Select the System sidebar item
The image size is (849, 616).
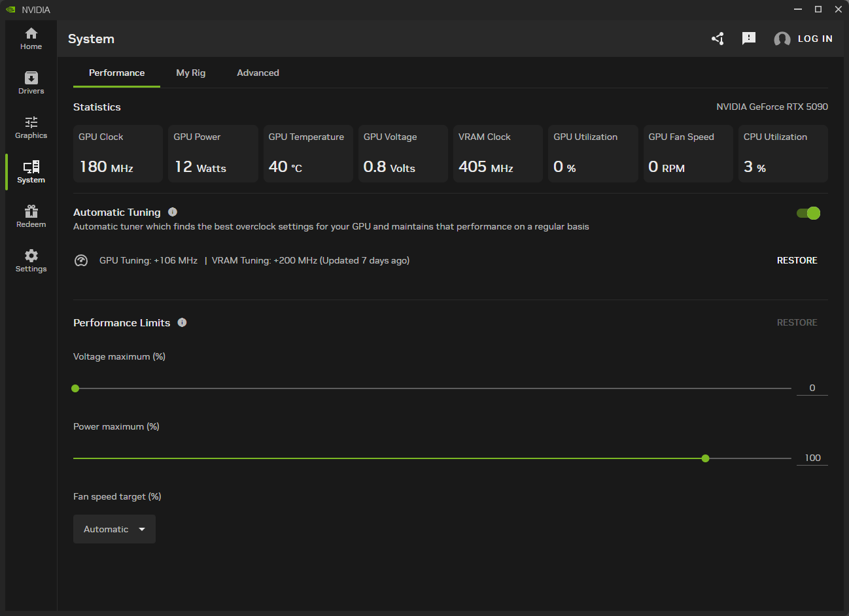31,172
